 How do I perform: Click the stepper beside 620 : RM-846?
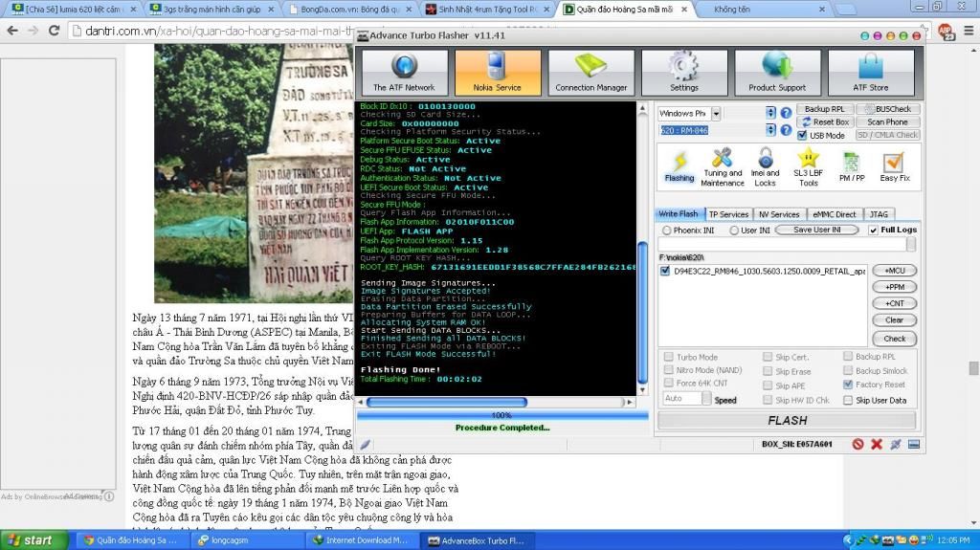(770, 130)
